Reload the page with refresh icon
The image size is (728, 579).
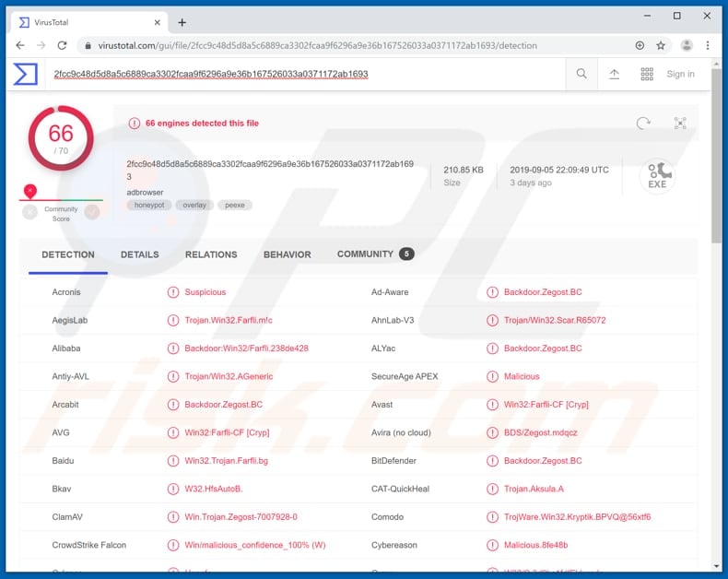pos(63,45)
